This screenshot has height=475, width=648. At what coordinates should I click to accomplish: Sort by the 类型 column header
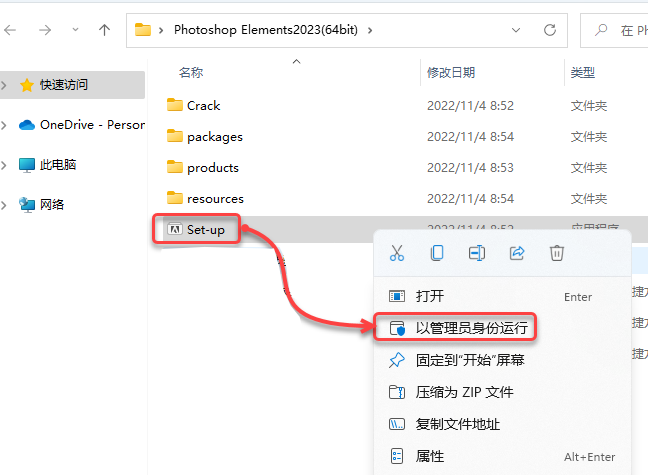coord(582,73)
